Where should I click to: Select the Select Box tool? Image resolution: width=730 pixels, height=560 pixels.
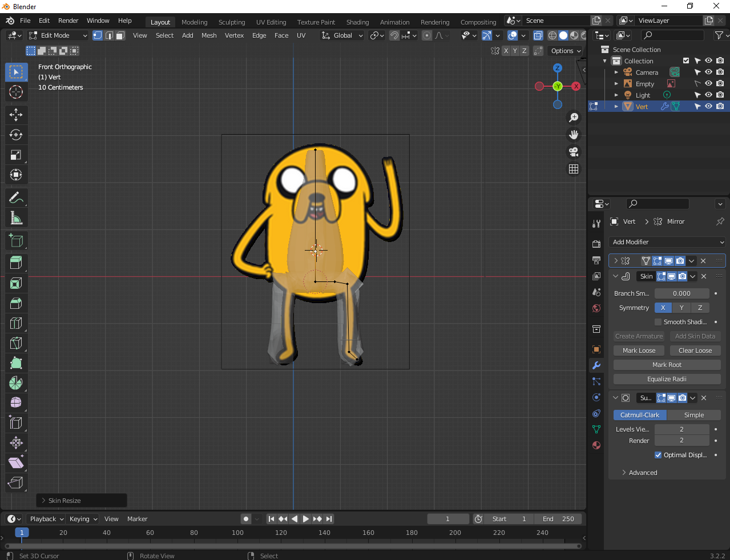click(16, 72)
